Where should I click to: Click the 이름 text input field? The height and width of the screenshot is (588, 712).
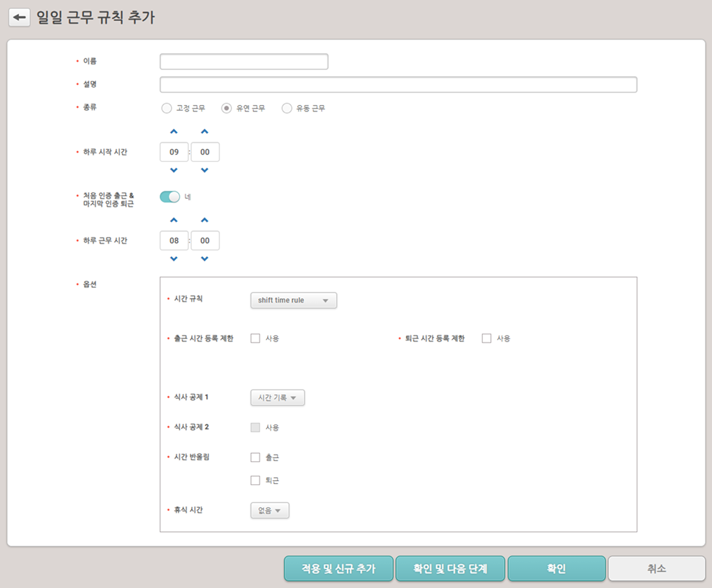244,62
